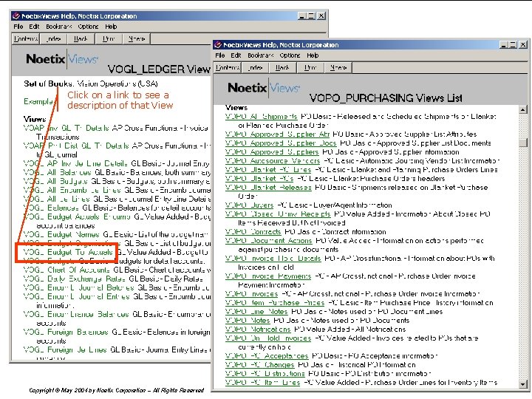532x399 pixels.
Task: Click the Examples link in VOGL_LEDGER window
Action: [38, 101]
